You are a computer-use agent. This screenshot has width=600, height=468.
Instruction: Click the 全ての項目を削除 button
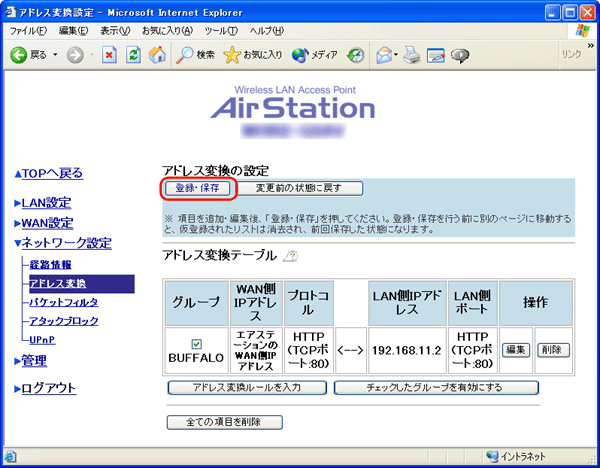pos(224,422)
